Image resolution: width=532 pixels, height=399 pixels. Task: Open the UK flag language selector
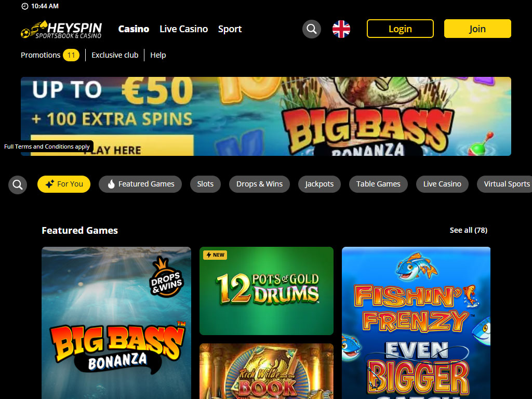(341, 29)
